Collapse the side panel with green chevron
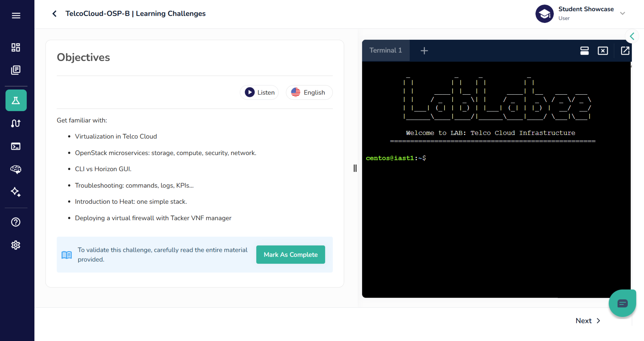 (x=632, y=36)
